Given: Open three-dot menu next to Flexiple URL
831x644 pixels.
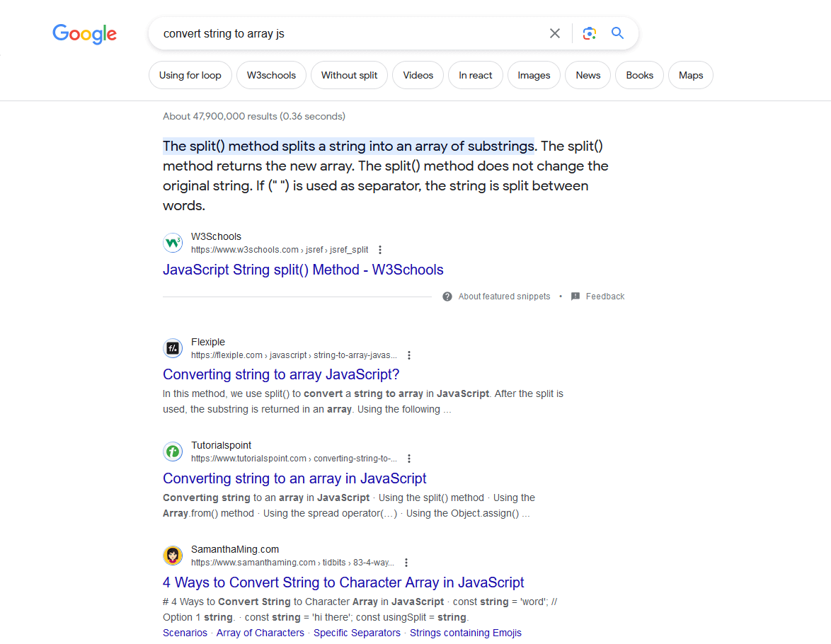Looking at the screenshot, I should point(408,355).
